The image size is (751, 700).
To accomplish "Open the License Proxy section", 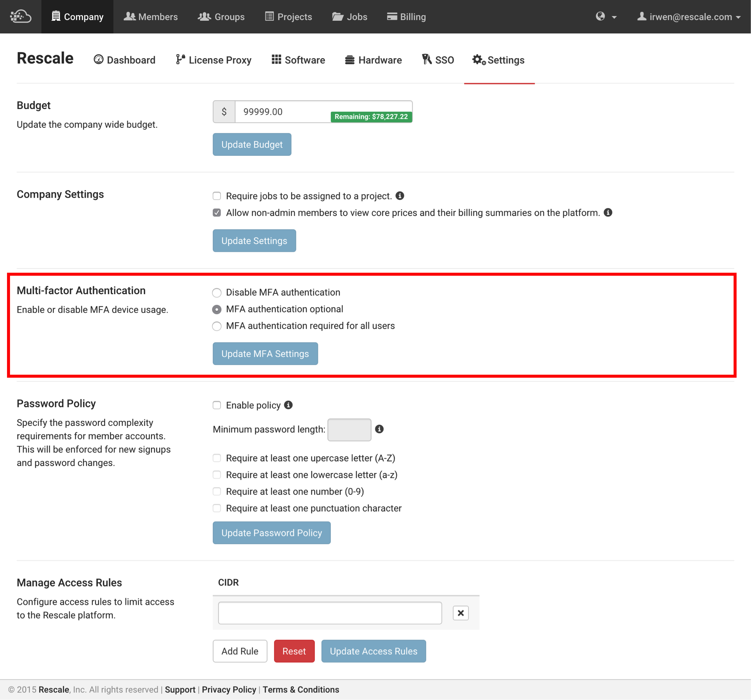I will coord(214,60).
